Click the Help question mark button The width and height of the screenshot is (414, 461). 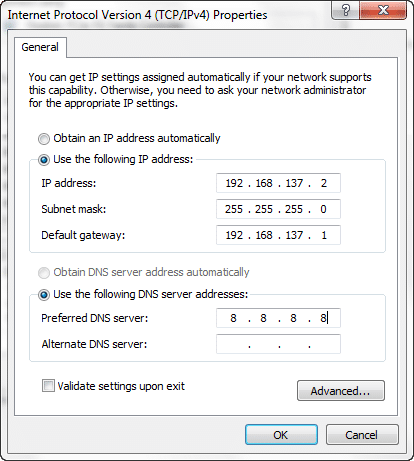click(x=346, y=11)
